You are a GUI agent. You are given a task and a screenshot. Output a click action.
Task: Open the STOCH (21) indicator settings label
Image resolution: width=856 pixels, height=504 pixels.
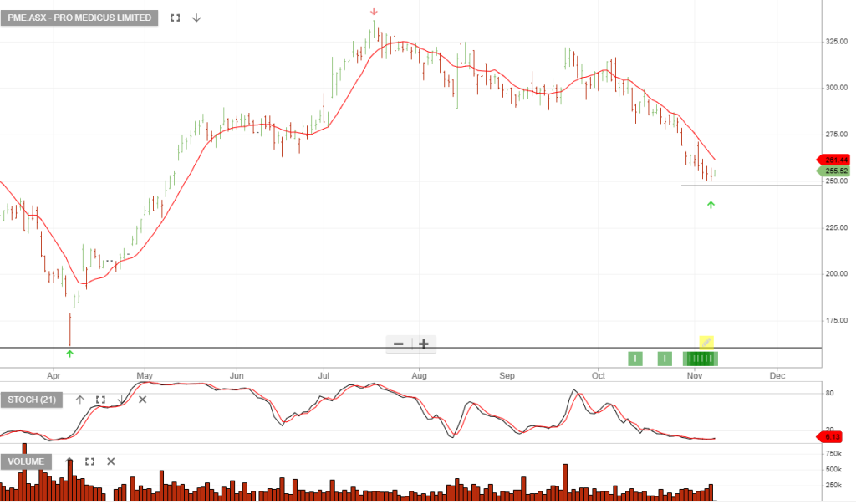[x=33, y=400]
